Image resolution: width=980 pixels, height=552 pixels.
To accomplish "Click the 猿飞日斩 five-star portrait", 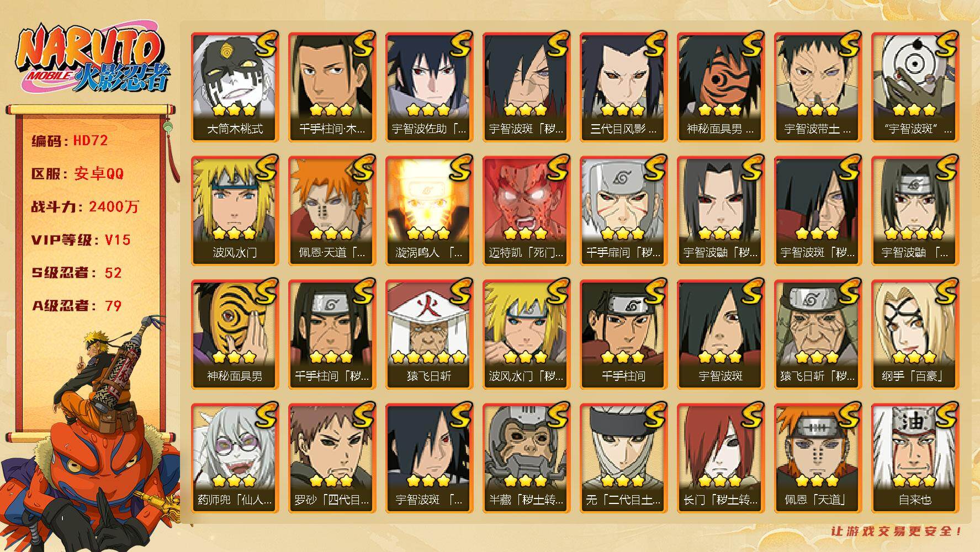I will [x=430, y=335].
